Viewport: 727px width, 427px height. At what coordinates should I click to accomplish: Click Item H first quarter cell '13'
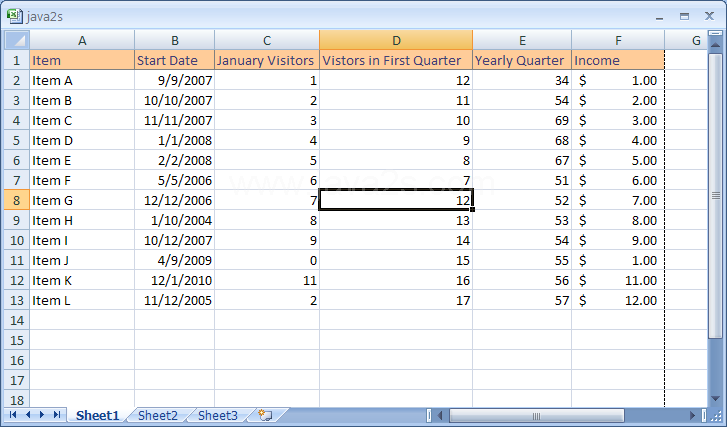396,220
